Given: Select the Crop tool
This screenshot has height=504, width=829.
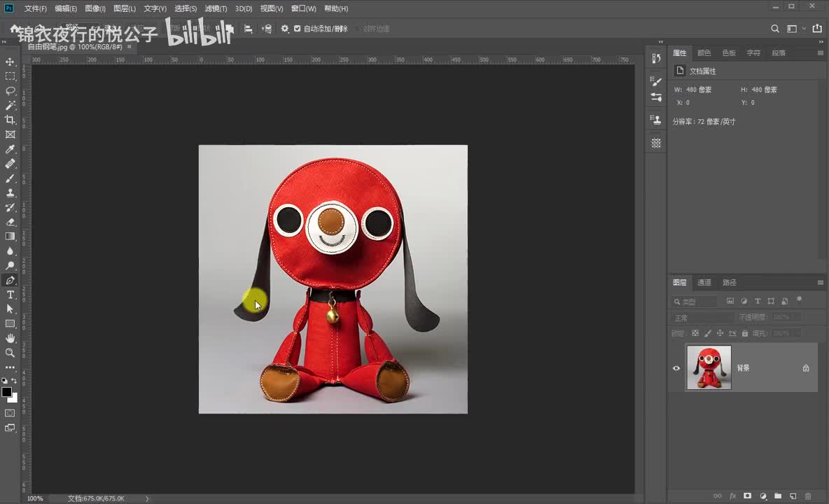Looking at the screenshot, I should point(10,120).
